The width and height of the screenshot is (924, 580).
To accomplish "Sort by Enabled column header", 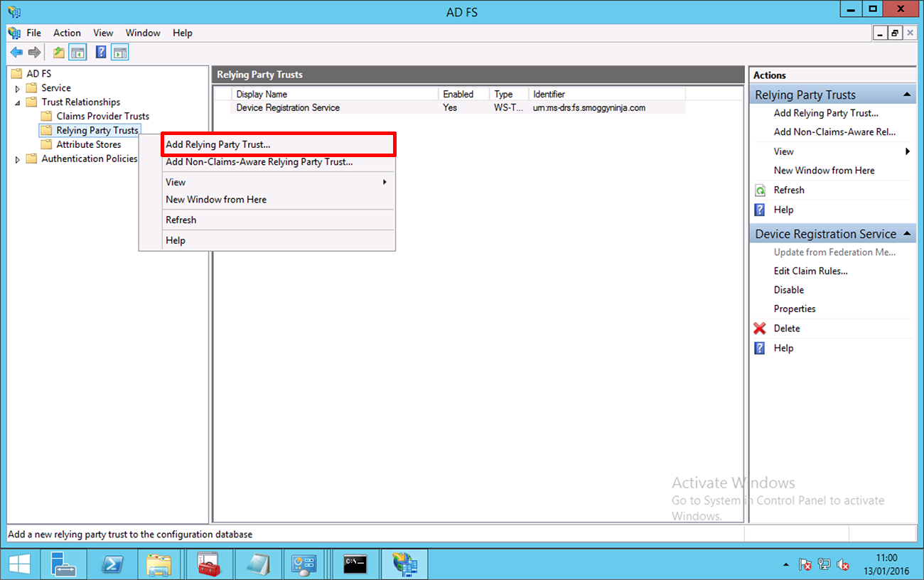I will pyautogui.click(x=464, y=94).
